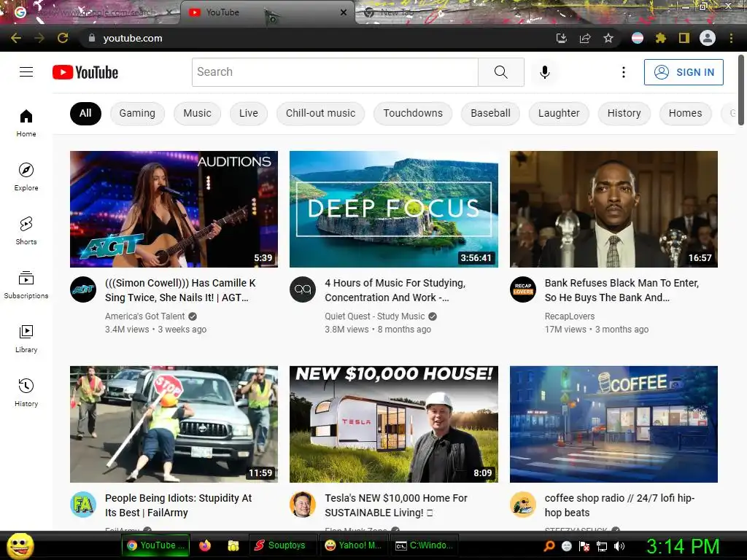The height and width of the screenshot is (560, 747).
Task: Open 4 Hours of Music For Studying title
Action: pyautogui.click(x=395, y=290)
